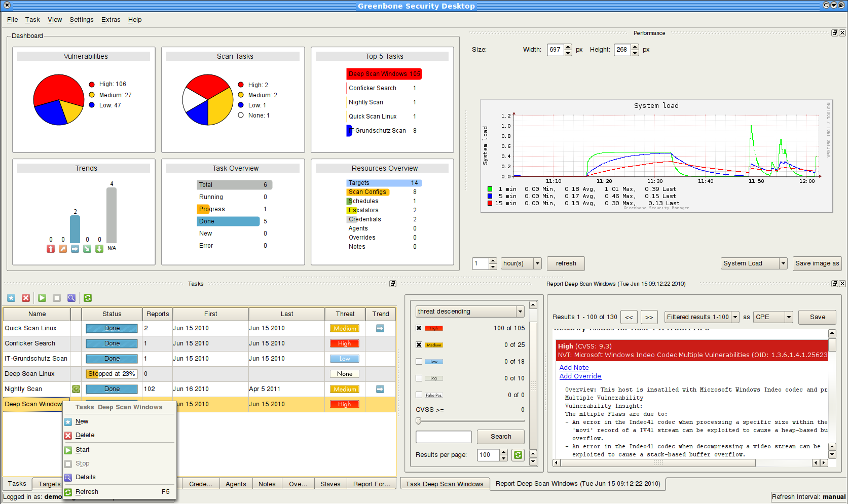Float the Report Deep Scan Windows panel
The image size is (848, 504).
pos(835,284)
